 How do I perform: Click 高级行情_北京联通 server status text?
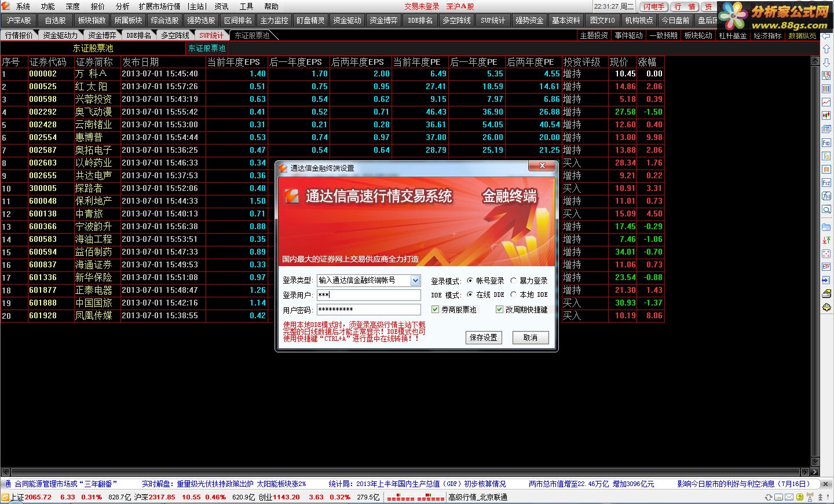[x=478, y=497]
